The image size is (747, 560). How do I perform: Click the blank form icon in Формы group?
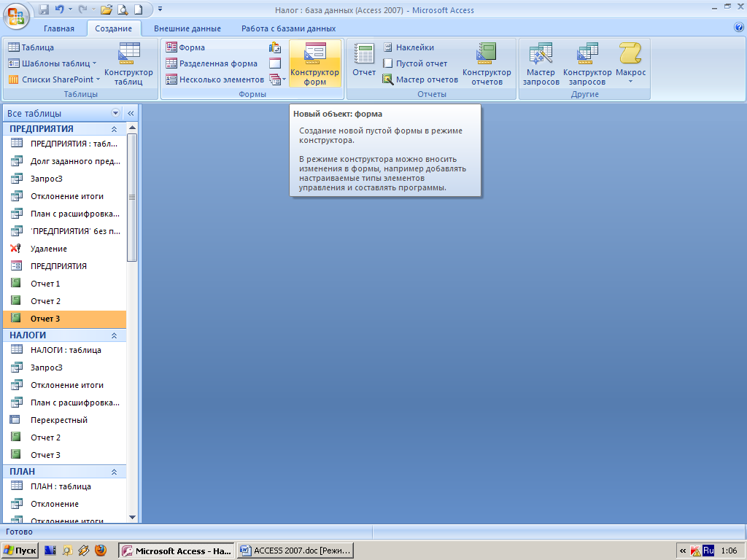(275, 63)
